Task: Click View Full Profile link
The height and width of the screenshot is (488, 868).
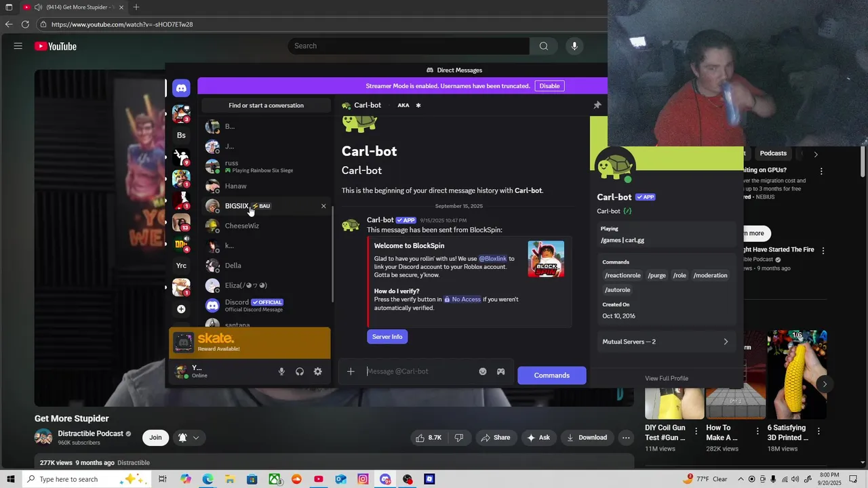Action: 667,378
